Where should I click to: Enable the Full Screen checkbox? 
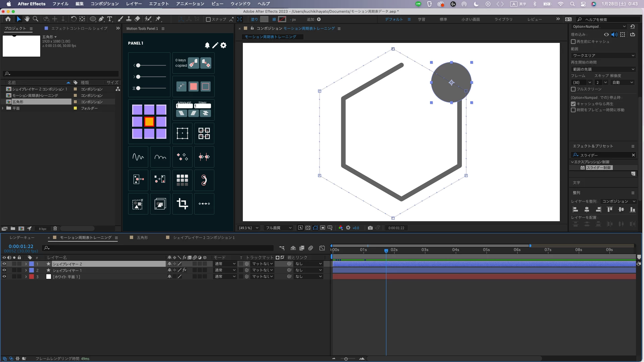point(573,89)
